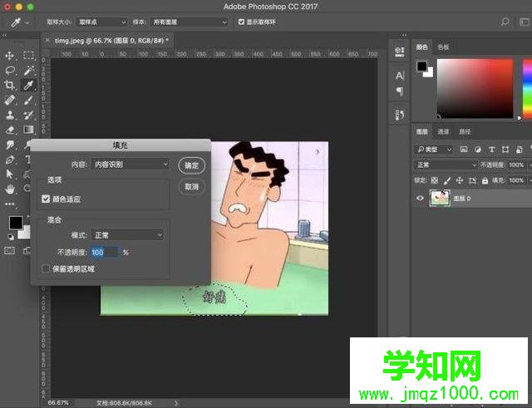Select the Rectangular Marquee tool

[x=28, y=56]
